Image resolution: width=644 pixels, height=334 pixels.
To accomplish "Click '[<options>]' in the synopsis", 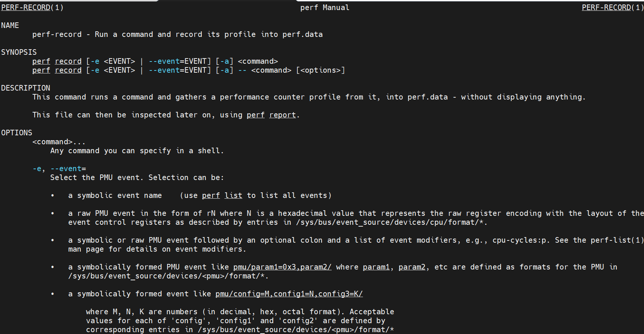I will tap(321, 70).
